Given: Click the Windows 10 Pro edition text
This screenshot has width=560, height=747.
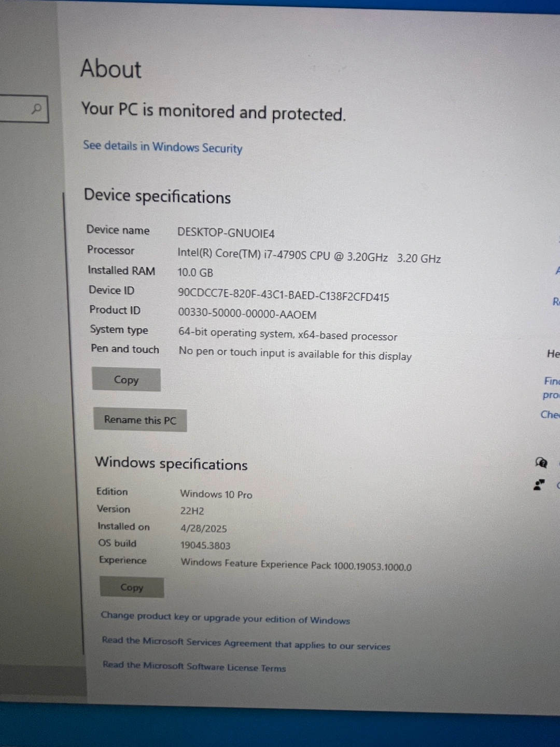Looking at the screenshot, I should click(216, 494).
